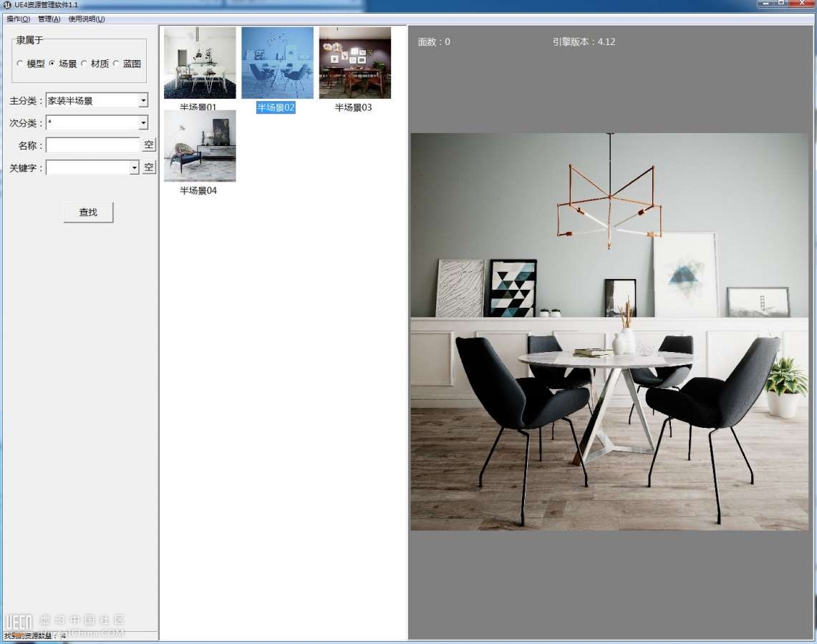Select the 模型 radio button
817x644 pixels.
20,64
